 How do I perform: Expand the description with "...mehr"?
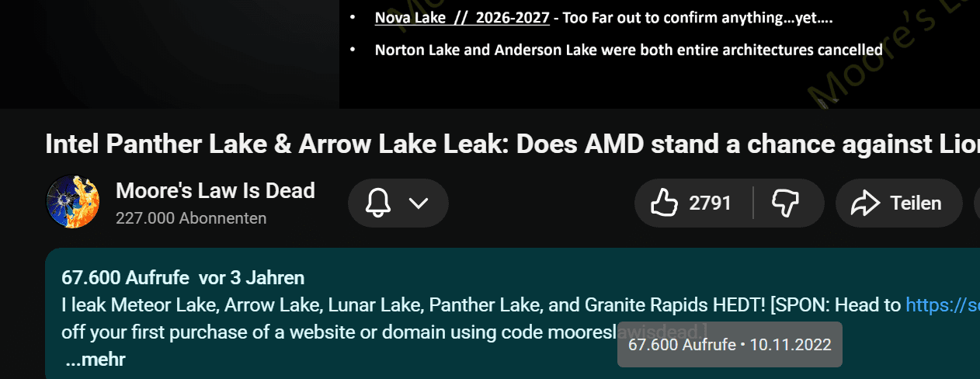click(x=95, y=360)
